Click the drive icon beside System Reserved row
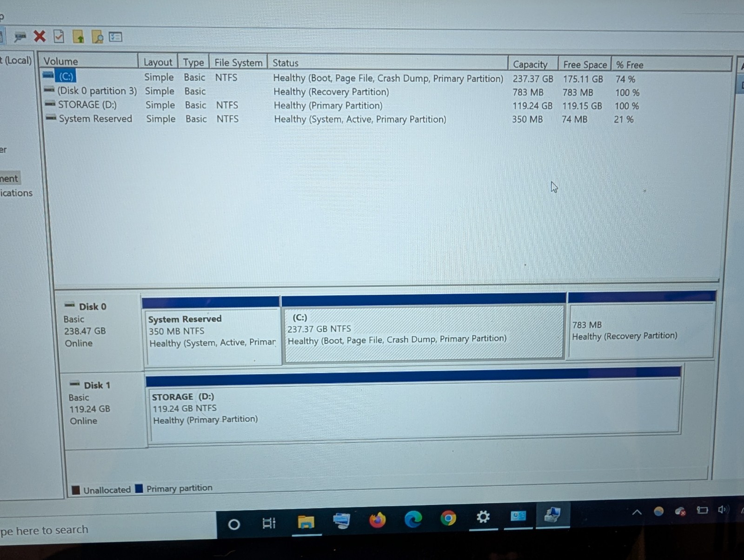The height and width of the screenshot is (560, 744). (x=51, y=117)
